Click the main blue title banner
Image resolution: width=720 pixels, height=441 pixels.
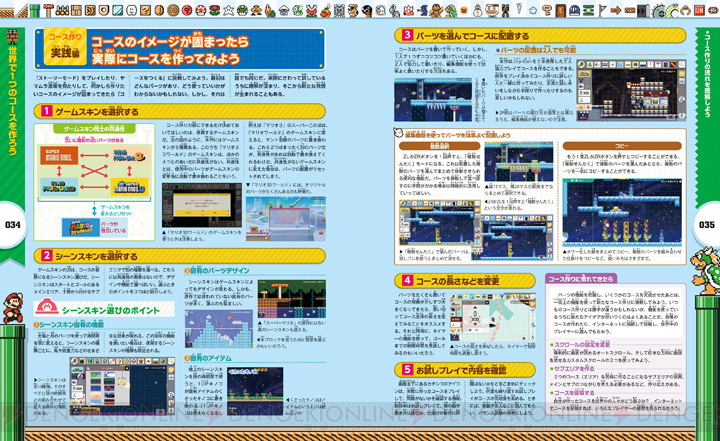tap(180, 50)
